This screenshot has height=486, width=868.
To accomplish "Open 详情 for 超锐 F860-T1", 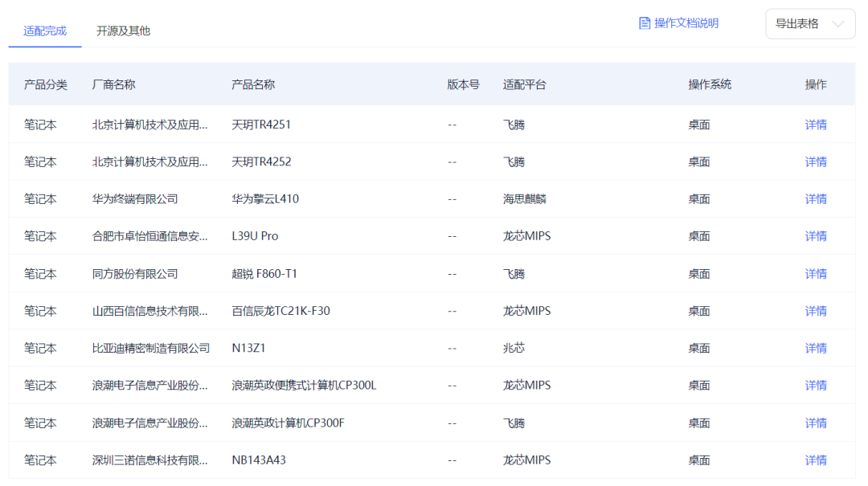I will 816,274.
